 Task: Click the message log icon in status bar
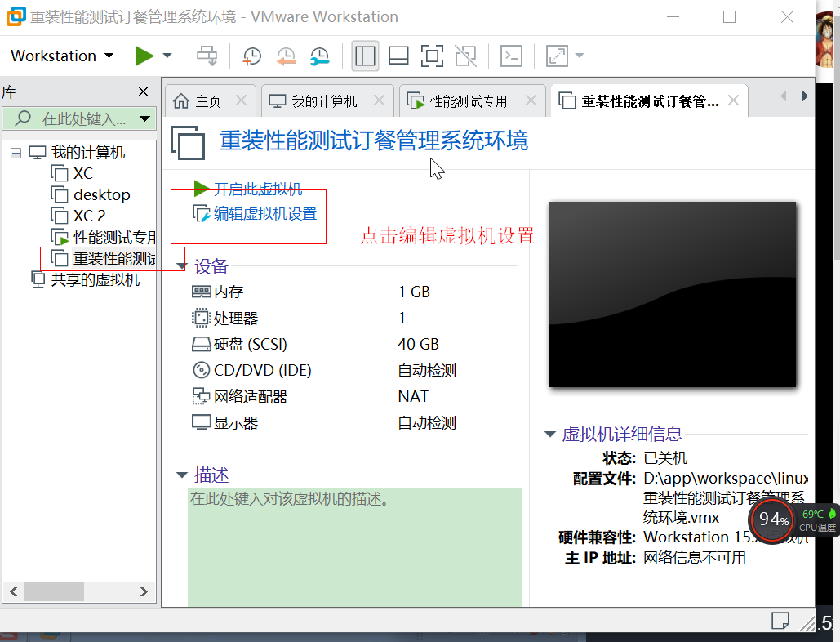[x=780, y=621]
